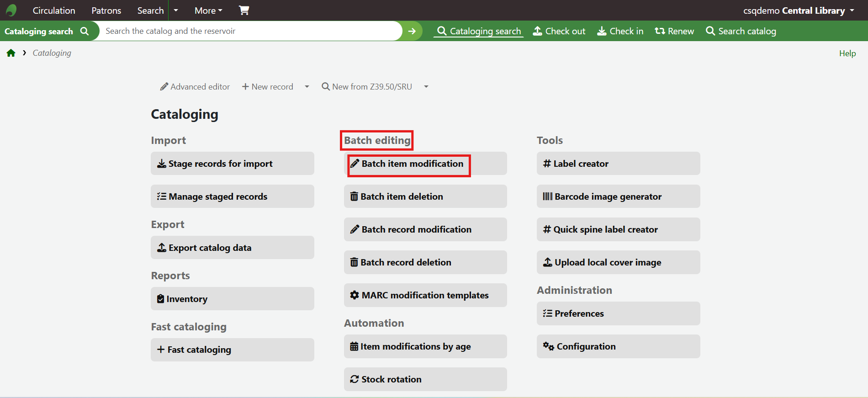Open the Barcode image generator
This screenshot has height=398, width=868.
618,196
